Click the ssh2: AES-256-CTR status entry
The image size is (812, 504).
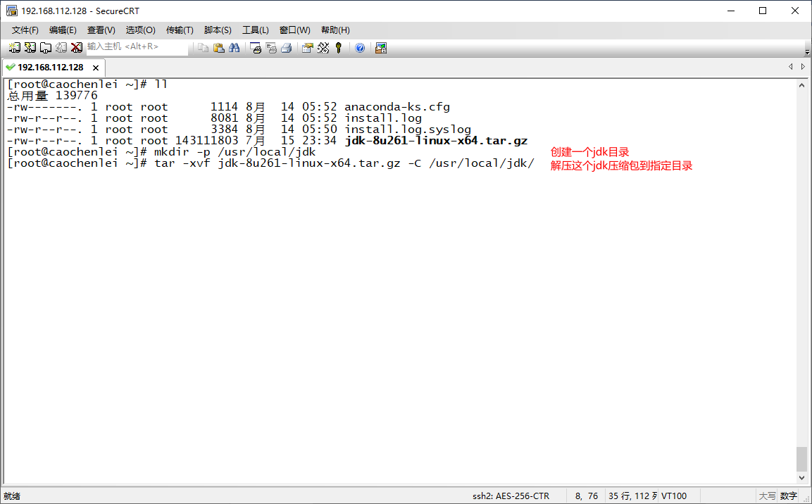pos(511,496)
